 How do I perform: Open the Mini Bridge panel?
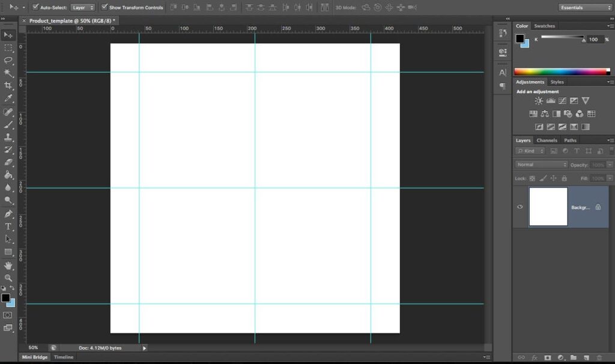35,357
